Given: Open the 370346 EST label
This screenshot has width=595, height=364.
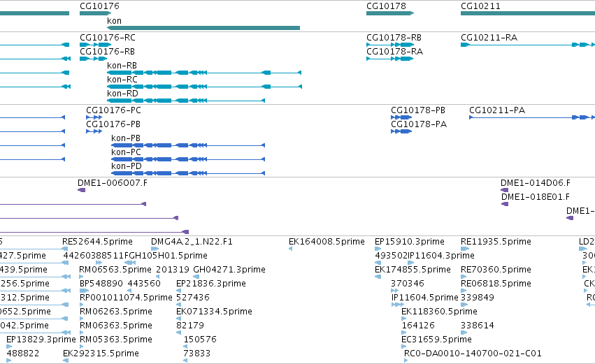Looking at the screenshot, I should point(408,284).
